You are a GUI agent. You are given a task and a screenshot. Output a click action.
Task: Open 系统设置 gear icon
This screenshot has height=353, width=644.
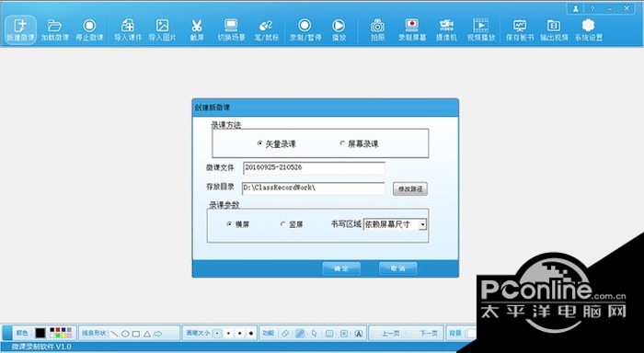(588, 30)
